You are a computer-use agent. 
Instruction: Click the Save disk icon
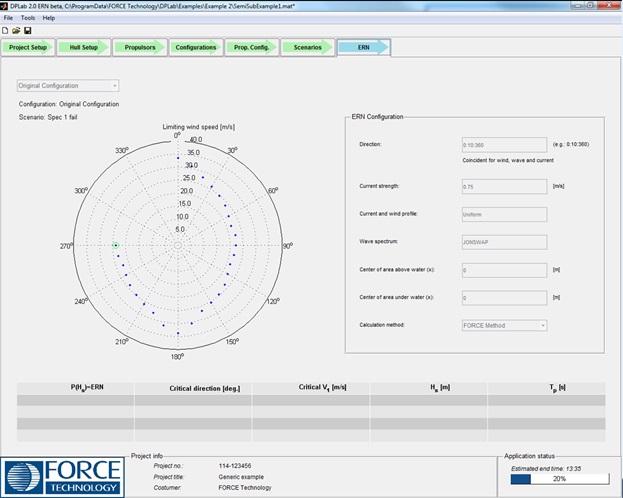(28, 31)
